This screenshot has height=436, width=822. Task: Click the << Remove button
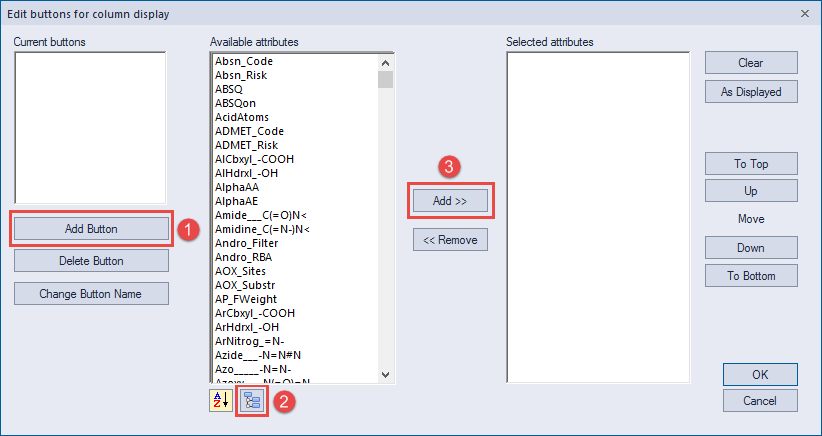click(x=450, y=240)
